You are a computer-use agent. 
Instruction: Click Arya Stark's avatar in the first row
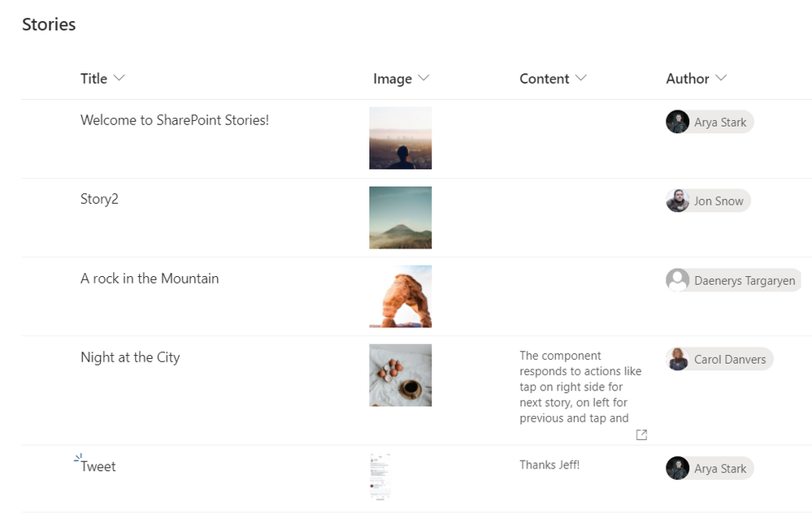click(x=677, y=122)
